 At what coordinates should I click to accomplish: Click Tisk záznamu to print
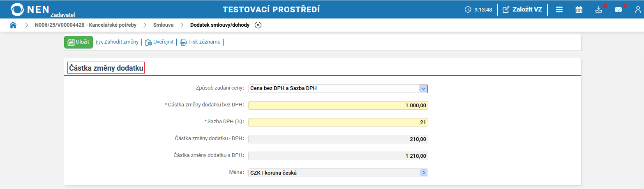[200, 42]
